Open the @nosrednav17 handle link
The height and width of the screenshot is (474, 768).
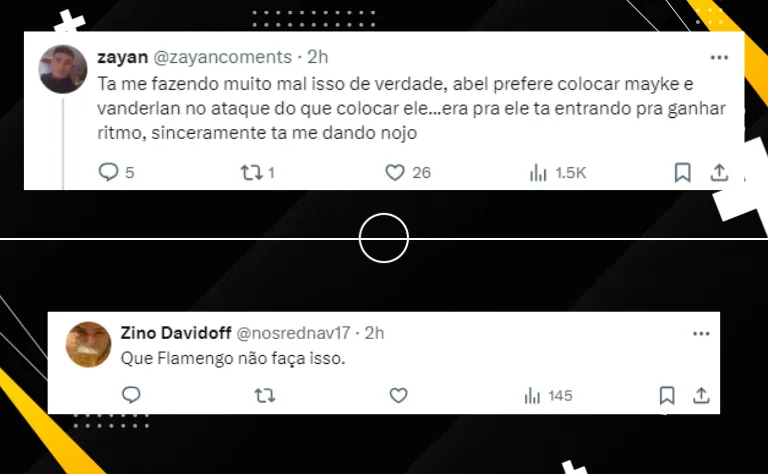(x=293, y=333)
